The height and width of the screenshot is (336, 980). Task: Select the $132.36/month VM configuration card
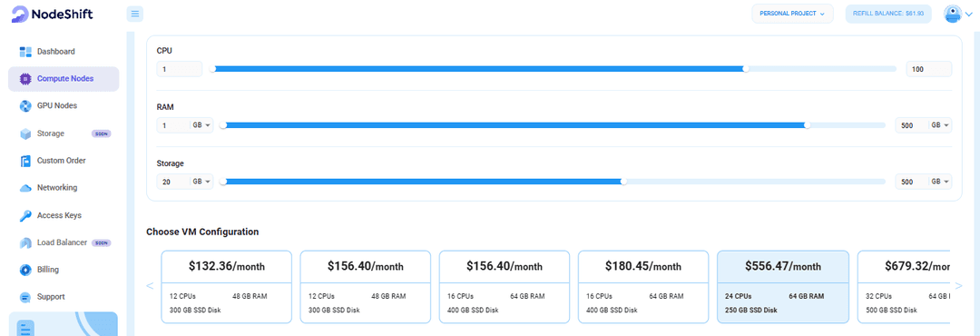227,287
